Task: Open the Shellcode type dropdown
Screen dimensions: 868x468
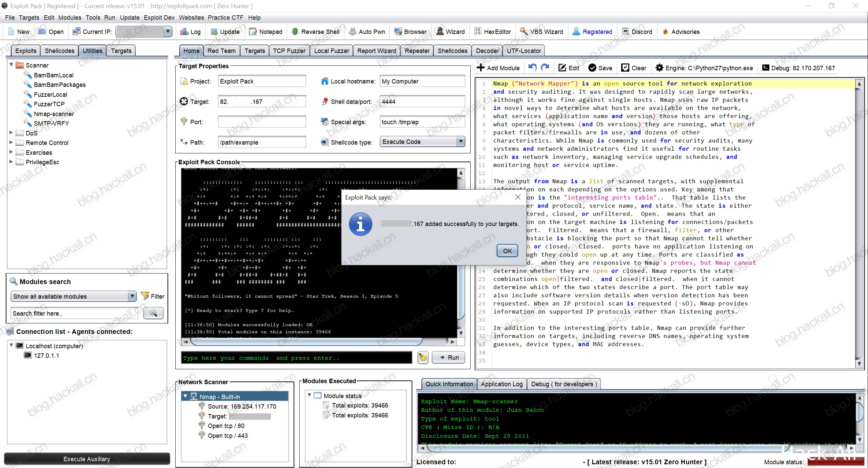Action: [x=460, y=142]
